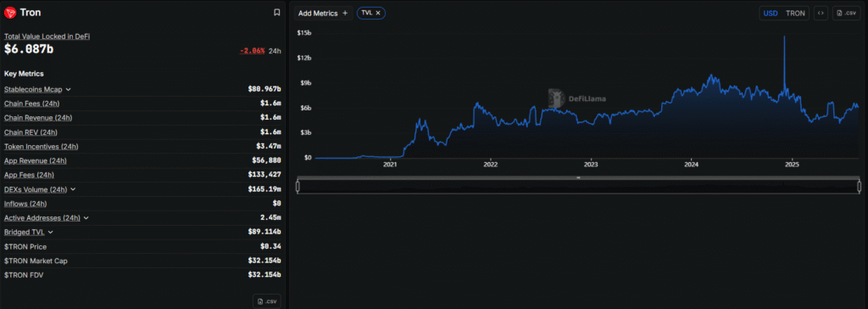
Task: Click the 2025 x-axis label
Action: point(793,165)
